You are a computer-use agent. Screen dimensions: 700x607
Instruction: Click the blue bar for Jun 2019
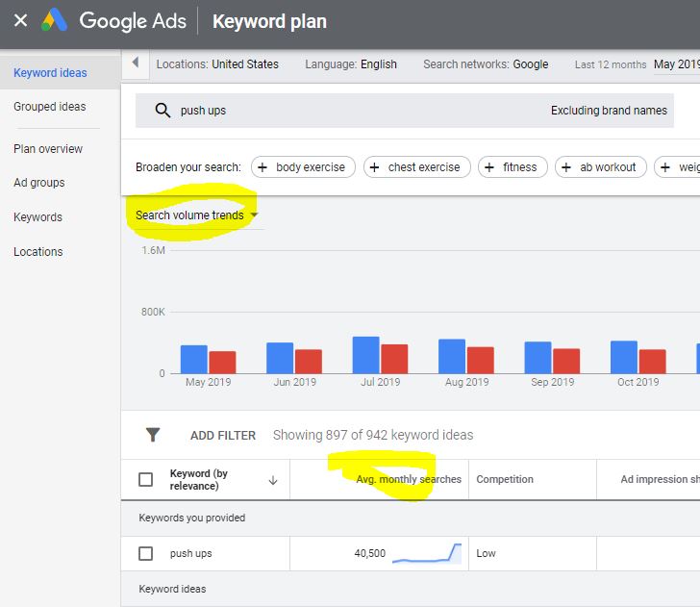pyautogui.click(x=280, y=358)
